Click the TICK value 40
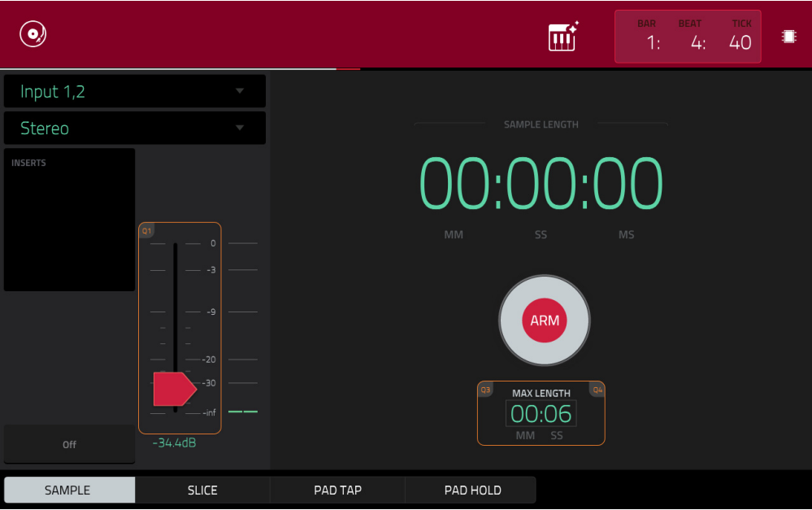The image size is (812, 510). point(740,42)
